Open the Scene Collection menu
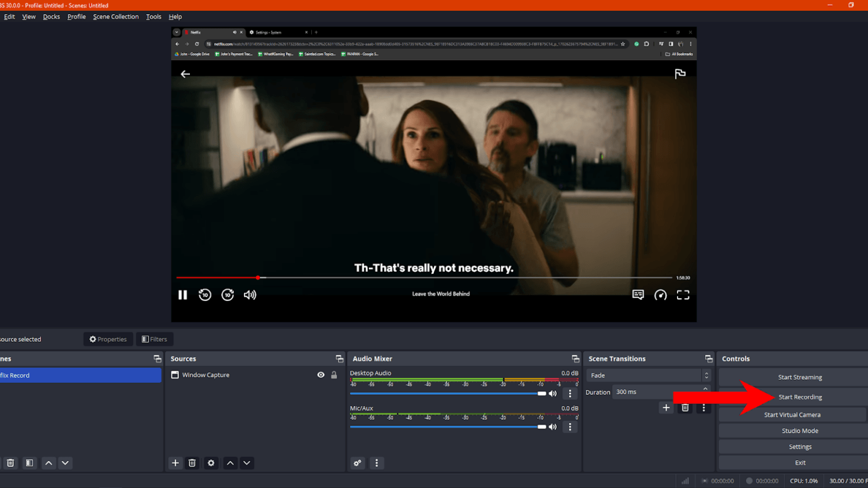This screenshot has height=488, width=868. pos(115,16)
